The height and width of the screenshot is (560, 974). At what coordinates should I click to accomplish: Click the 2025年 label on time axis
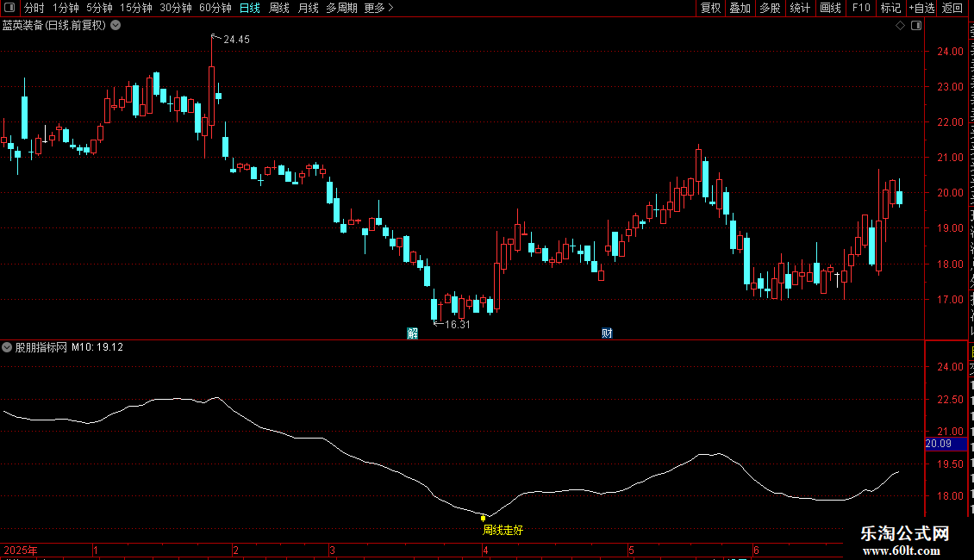(x=21, y=550)
